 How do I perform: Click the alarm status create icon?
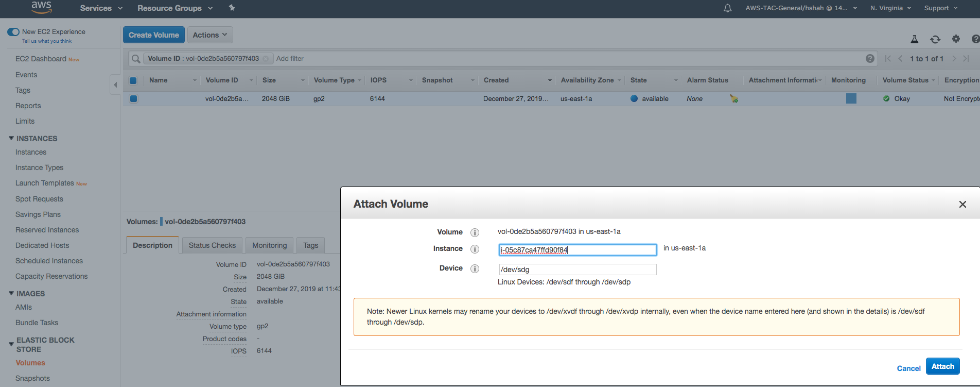pos(733,98)
